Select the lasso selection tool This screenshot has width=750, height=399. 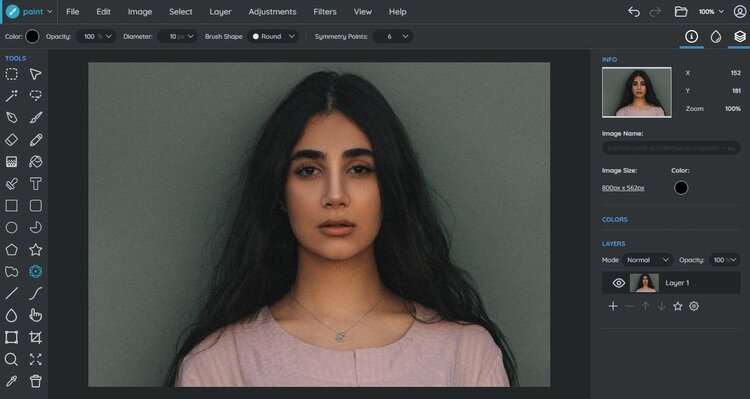pos(35,96)
